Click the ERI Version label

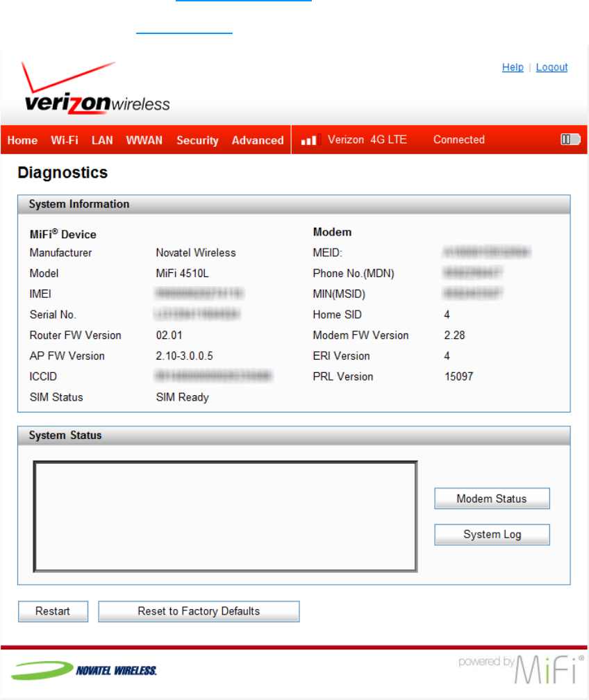(x=341, y=356)
